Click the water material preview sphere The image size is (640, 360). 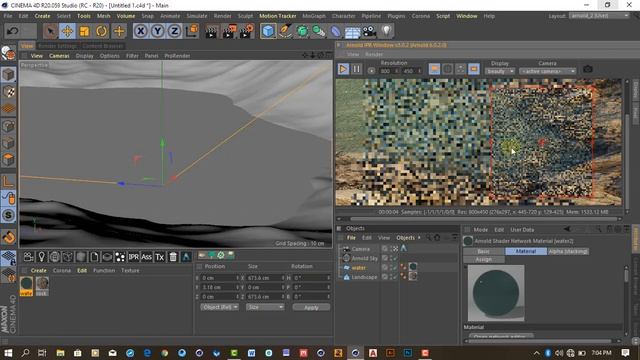(x=496, y=293)
